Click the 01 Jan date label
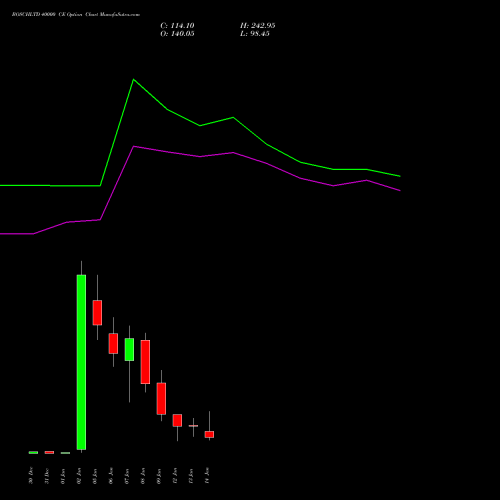The width and height of the screenshot is (500, 500). (63, 476)
